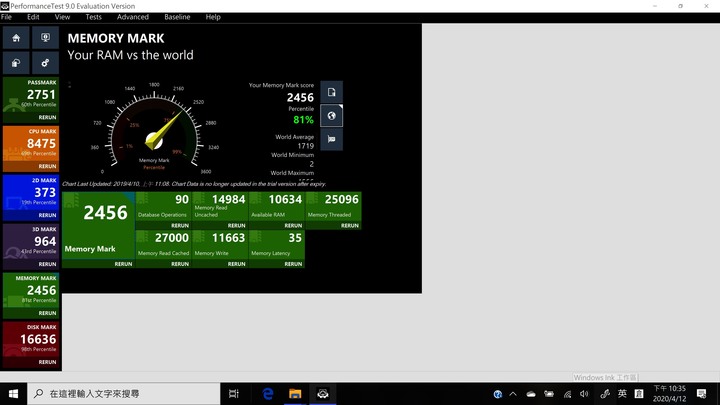Rerun the Memory Read Cached test
The width and height of the screenshot is (720, 405).
(x=180, y=264)
